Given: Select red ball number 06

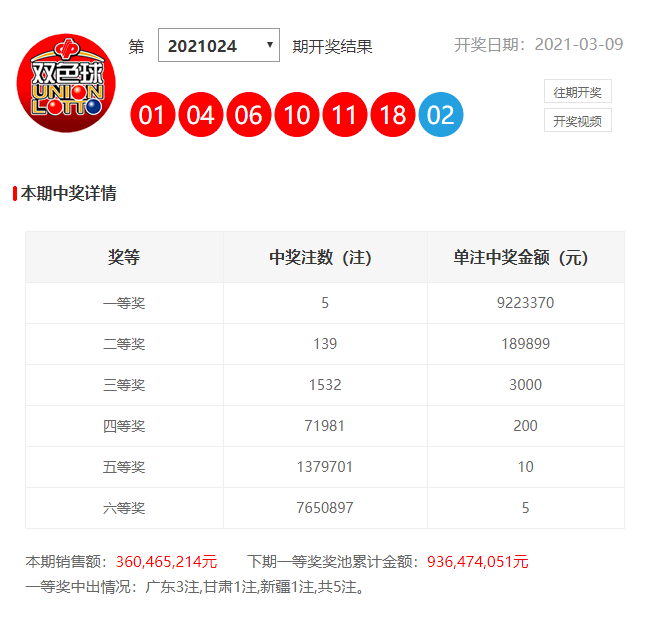Looking at the screenshot, I should 248,115.
